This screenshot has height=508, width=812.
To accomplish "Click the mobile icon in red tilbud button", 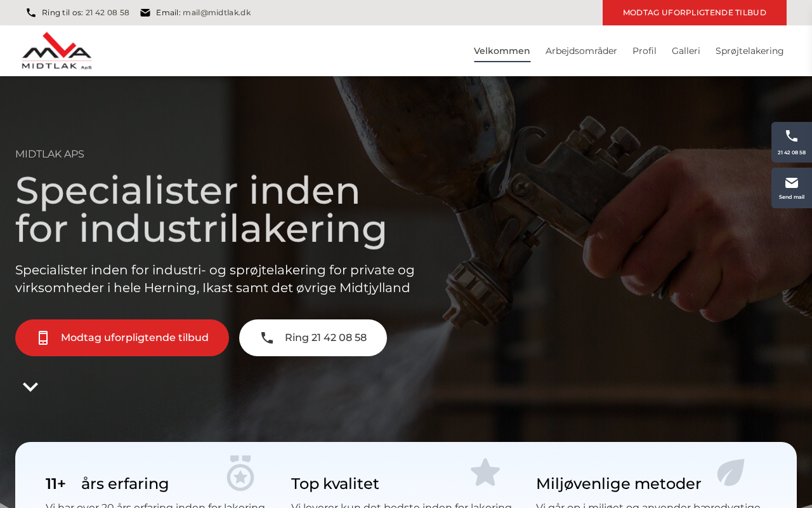I will [43, 338].
